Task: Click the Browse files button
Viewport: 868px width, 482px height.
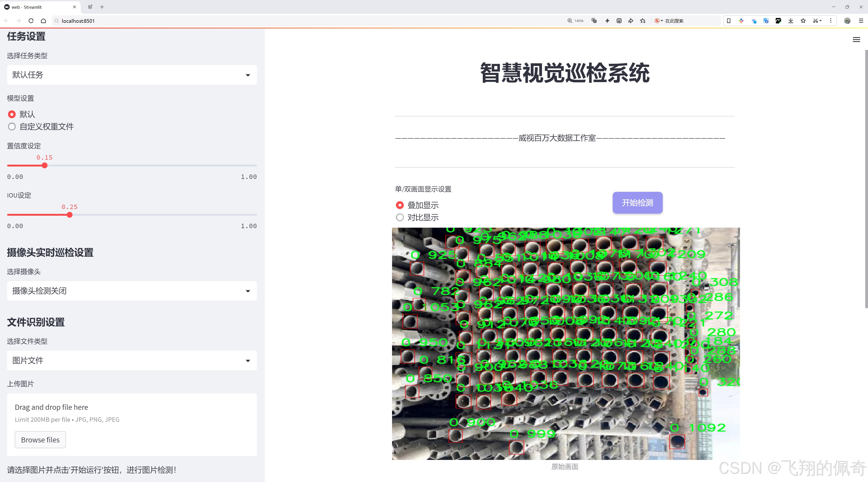Action: (40, 439)
